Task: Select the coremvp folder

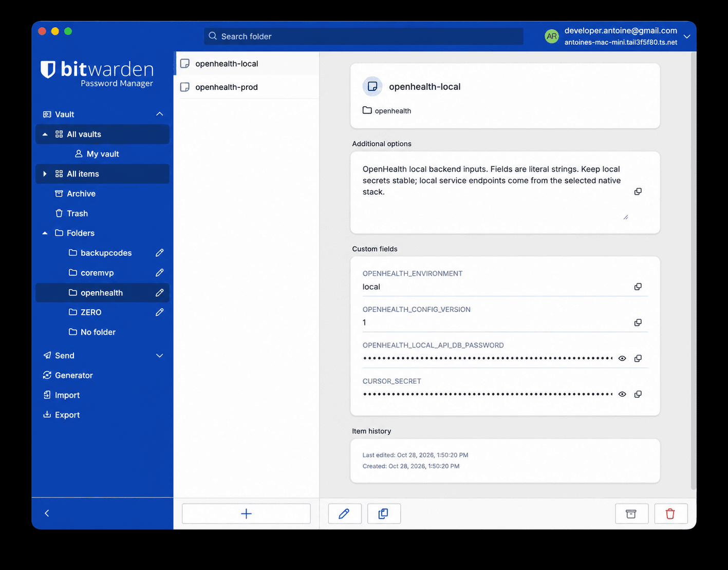Action: 97,273
